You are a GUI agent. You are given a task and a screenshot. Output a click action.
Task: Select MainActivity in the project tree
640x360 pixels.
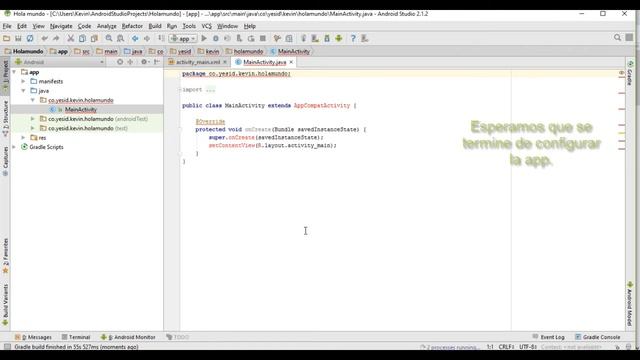tap(81, 109)
